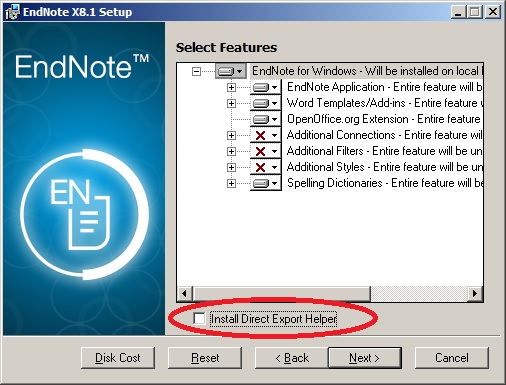Click the Reset button
Image resolution: width=506 pixels, height=385 pixels.
coord(205,358)
